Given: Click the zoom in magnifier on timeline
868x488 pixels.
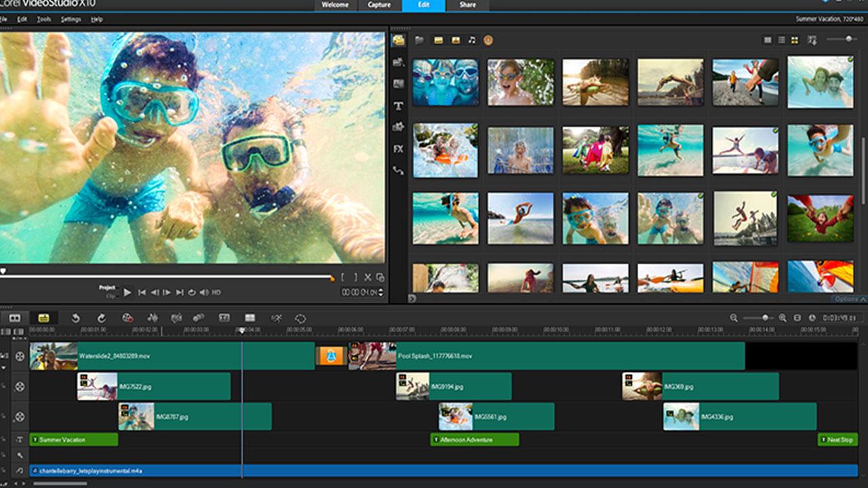Looking at the screenshot, I should [783, 318].
